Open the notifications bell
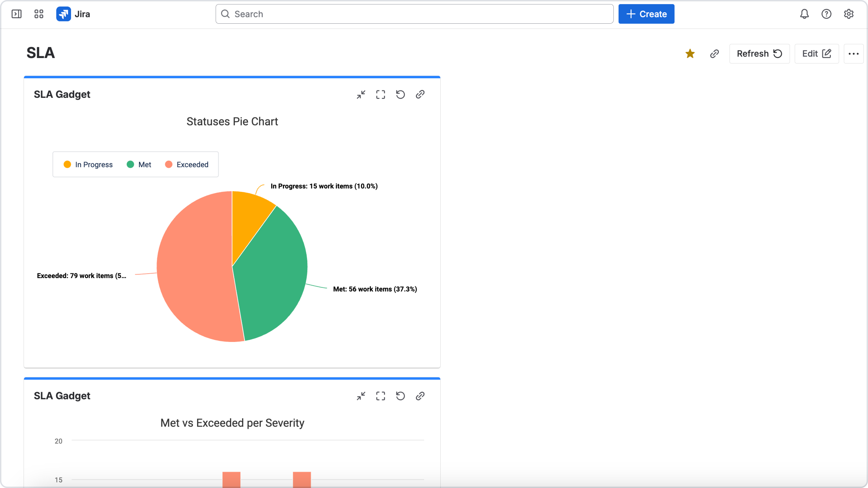This screenshot has height=488, width=868. tap(804, 14)
